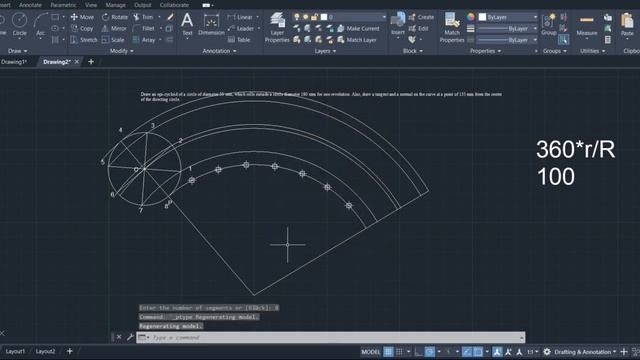Click Make Current layer button
The height and width of the screenshot is (360, 640).
pos(358,29)
